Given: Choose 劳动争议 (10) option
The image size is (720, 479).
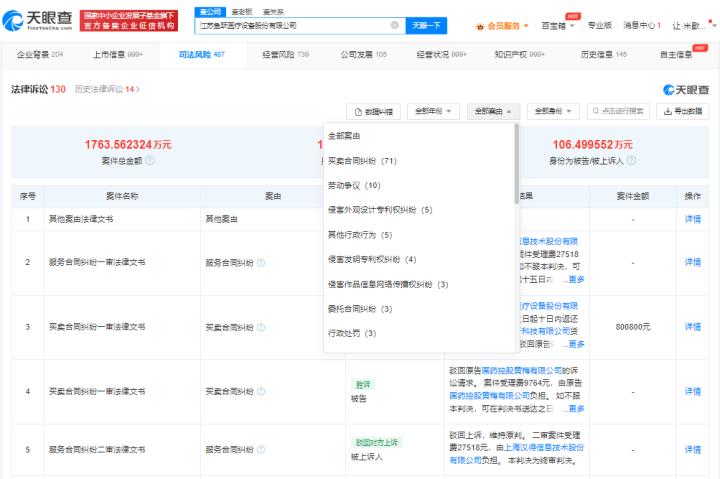Looking at the screenshot, I should (354, 185).
